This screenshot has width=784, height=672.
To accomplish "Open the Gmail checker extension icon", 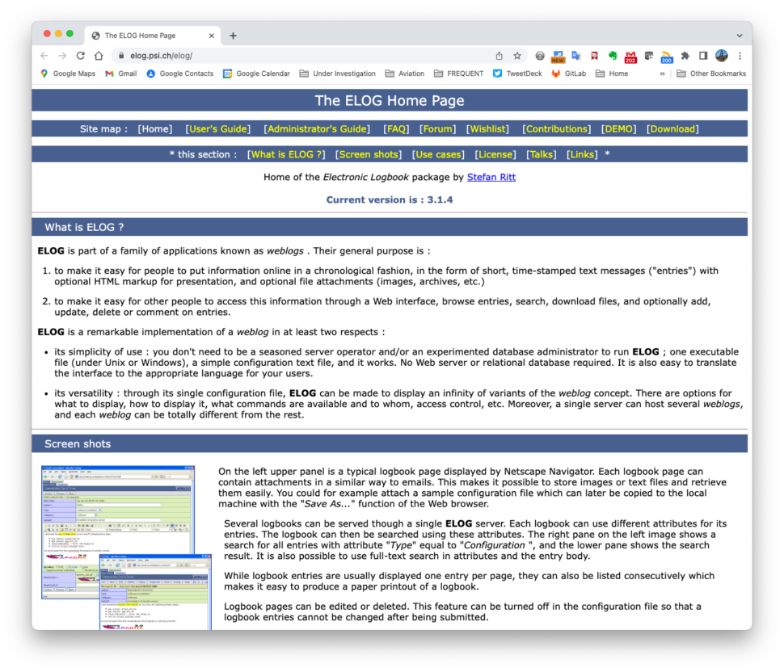I will pyautogui.click(x=630, y=56).
